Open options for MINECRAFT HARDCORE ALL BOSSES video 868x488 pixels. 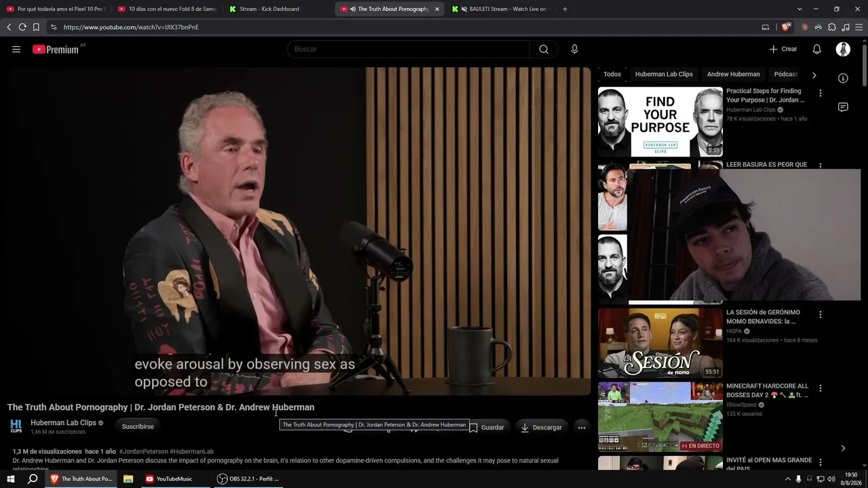(x=820, y=388)
